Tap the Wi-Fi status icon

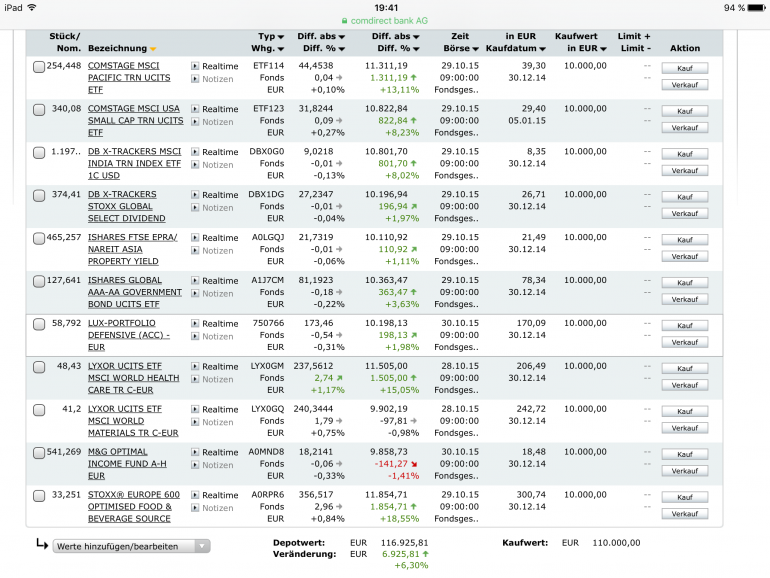click(x=32, y=7)
